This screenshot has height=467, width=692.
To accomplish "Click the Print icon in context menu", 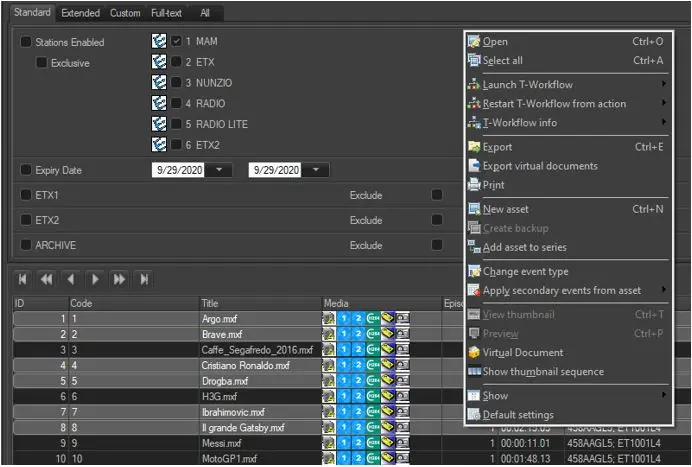I will 474,185.
